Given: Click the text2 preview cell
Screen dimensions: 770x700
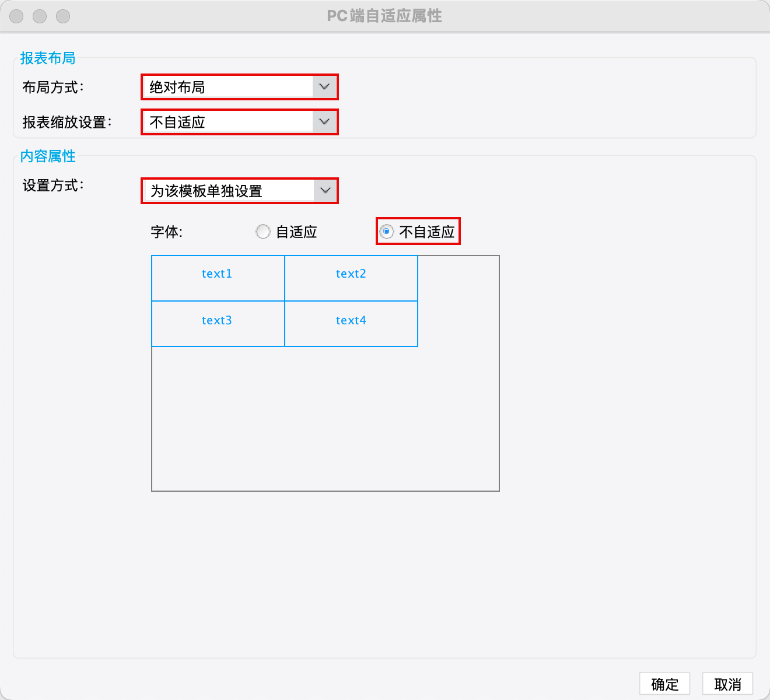Looking at the screenshot, I should [351, 278].
